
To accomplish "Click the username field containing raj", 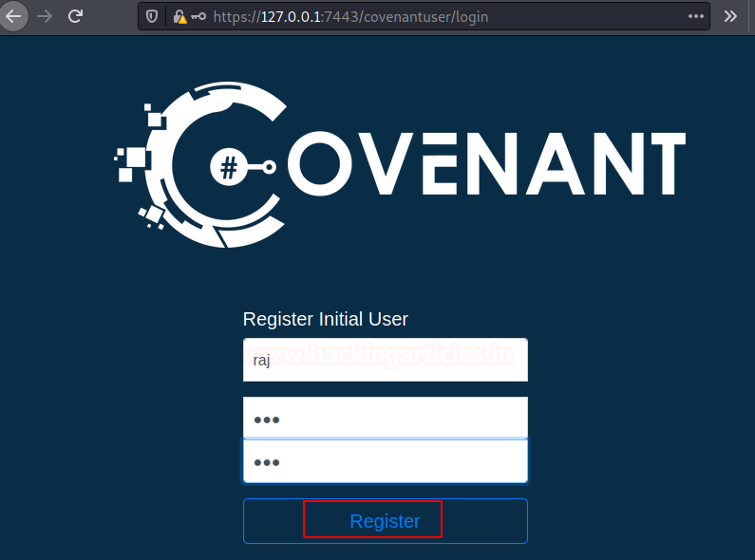I will pos(386,360).
